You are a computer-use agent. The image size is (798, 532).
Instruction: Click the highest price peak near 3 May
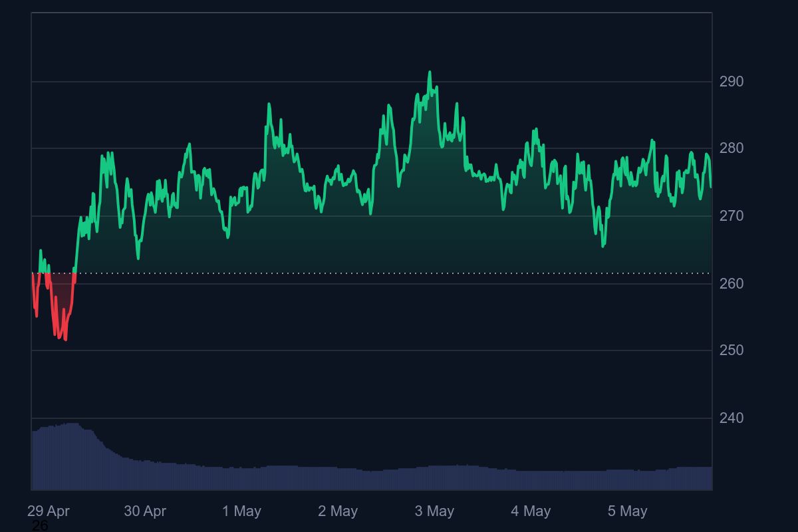tap(430, 72)
